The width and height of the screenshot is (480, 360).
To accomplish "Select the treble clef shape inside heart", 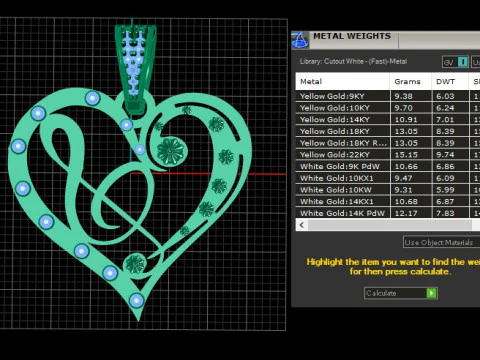I will click(100, 187).
